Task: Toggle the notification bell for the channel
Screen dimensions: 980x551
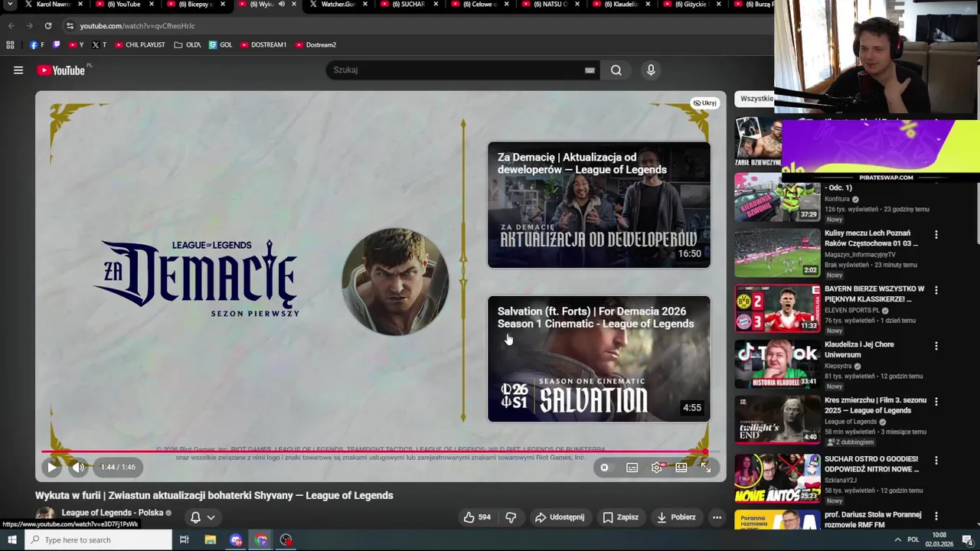Action: 195,517
